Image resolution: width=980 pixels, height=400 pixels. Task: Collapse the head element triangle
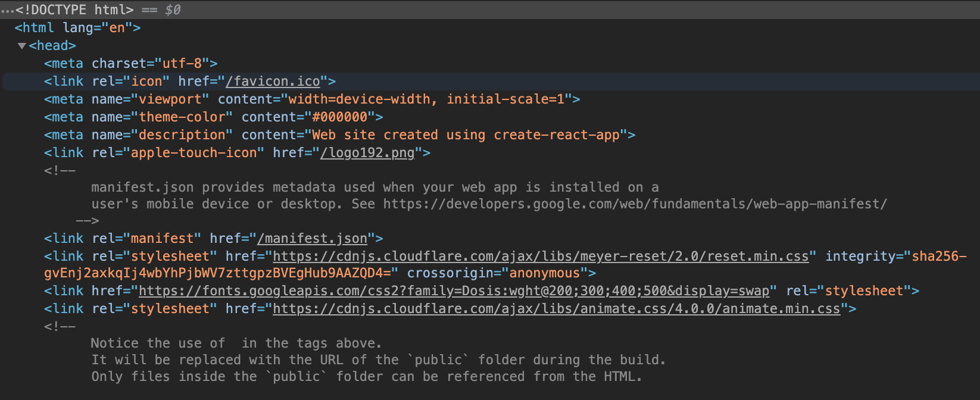click(22, 46)
